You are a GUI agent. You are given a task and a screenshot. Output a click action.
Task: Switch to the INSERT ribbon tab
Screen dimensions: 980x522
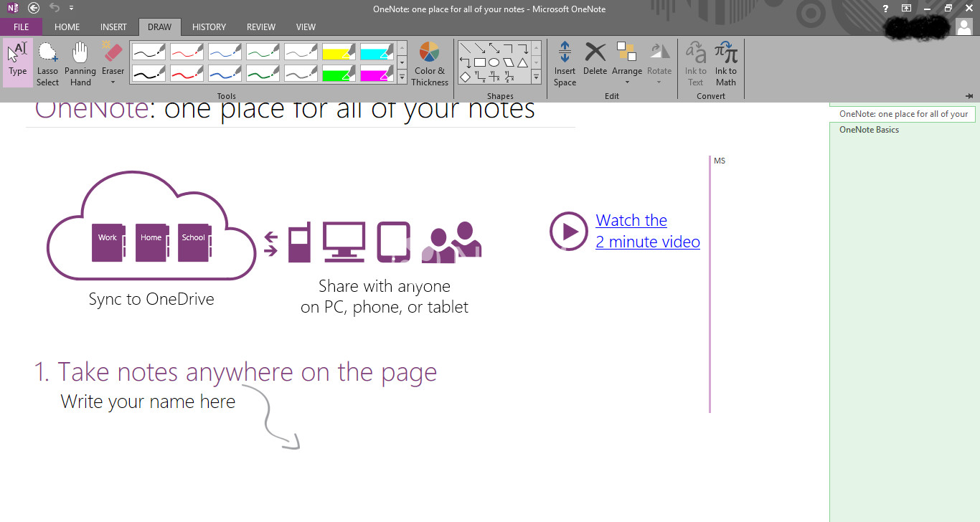pyautogui.click(x=113, y=27)
